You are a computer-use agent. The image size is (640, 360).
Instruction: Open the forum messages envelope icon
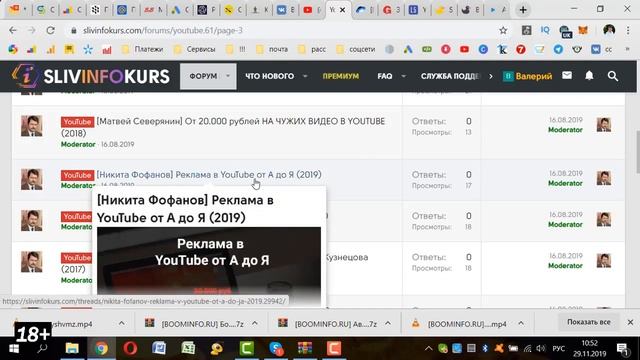[x=567, y=76]
